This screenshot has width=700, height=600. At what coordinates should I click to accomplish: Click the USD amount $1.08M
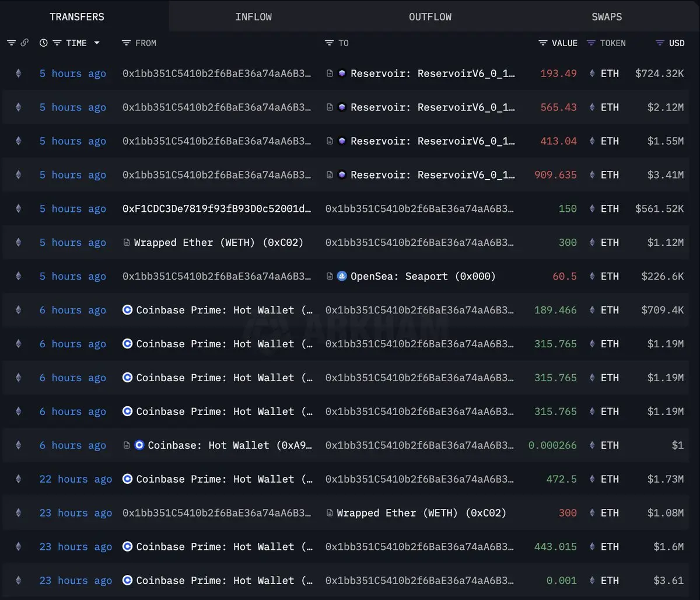[666, 513]
